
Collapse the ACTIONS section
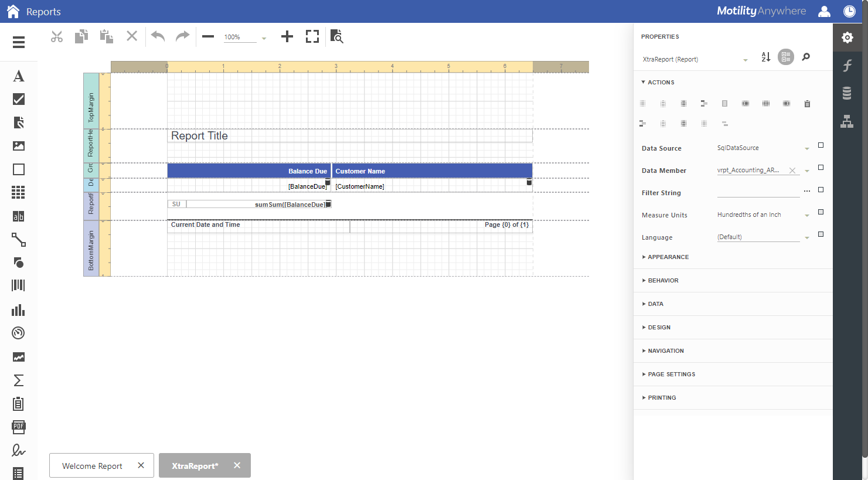(658, 83)
